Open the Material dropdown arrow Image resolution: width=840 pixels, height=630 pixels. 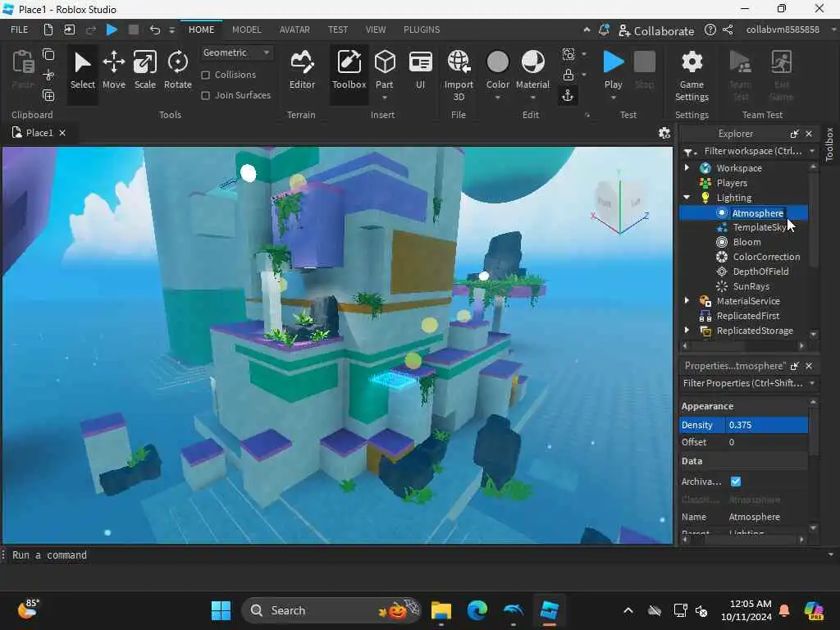pyautogui.click(x=532, y=98)
